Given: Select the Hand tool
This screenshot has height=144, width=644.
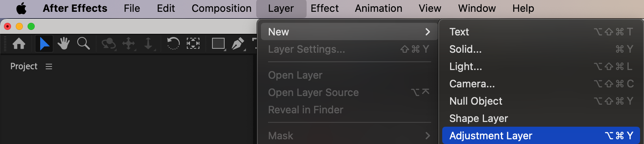Looking at the screenshot, I should click(63, 43).
